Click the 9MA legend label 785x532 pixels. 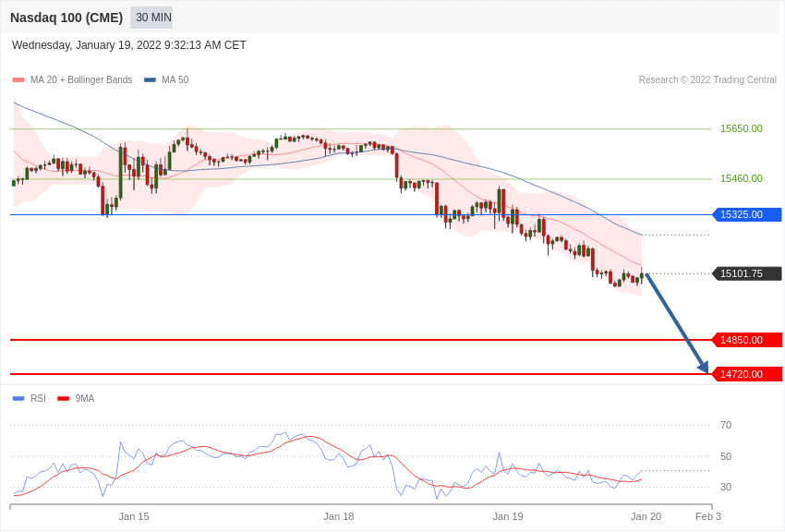[x=85, y=399]
